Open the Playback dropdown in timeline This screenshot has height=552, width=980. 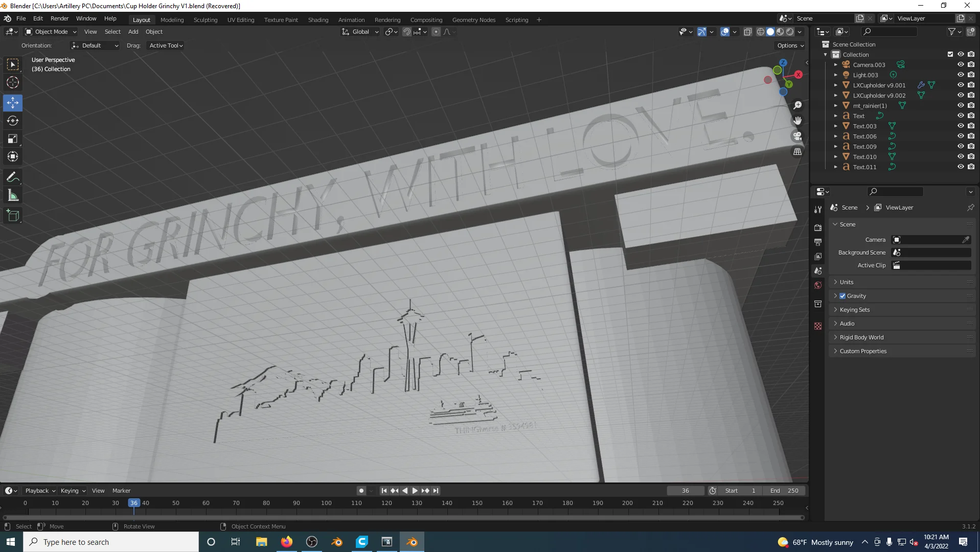[40, 491]
